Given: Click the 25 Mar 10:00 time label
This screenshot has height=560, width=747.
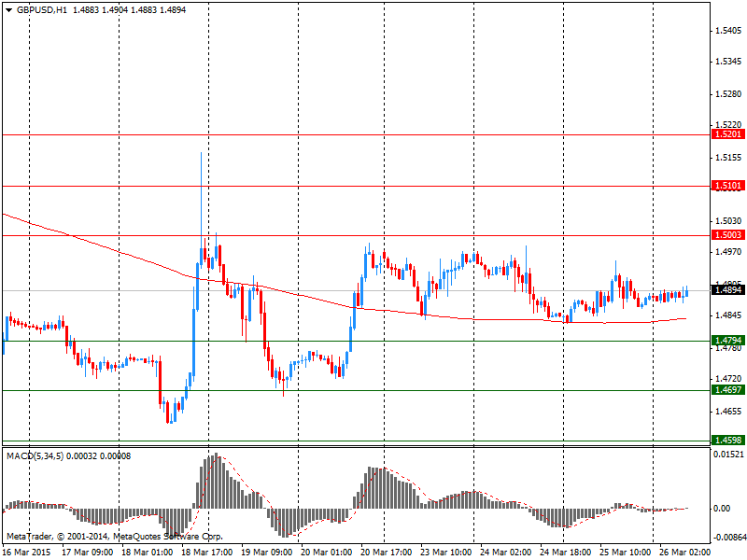Looking at the screenshot, I should tap(625, 553).
